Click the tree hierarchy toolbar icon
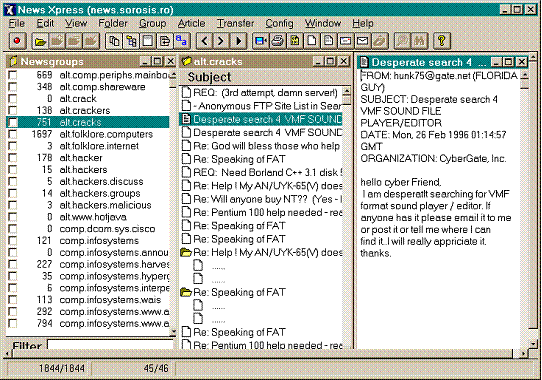 click(x=131, y=41)
